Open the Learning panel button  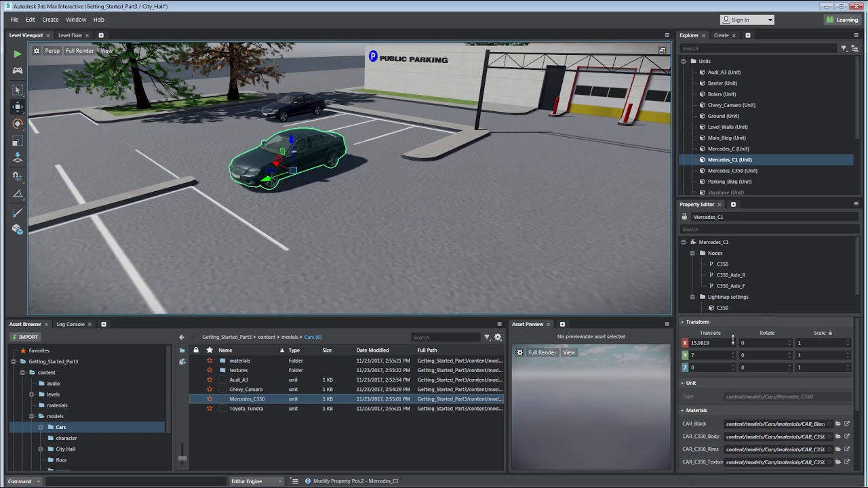coord(843,20)
